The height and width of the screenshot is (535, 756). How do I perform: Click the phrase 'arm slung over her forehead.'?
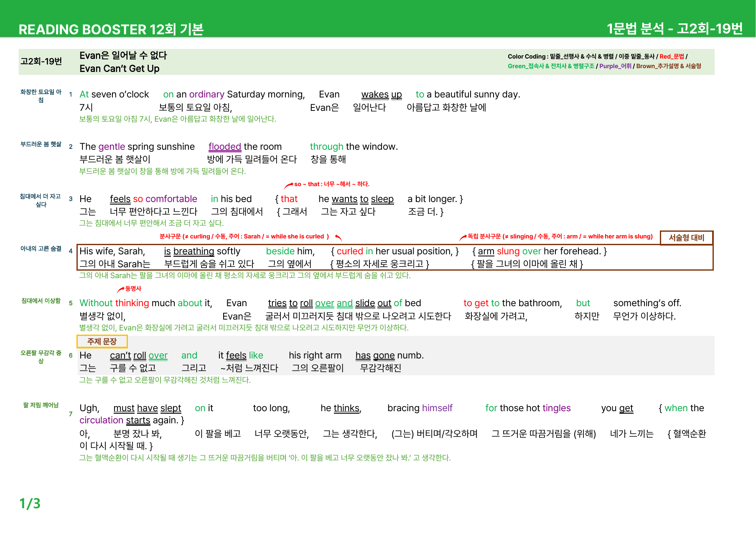pos(540,251)
